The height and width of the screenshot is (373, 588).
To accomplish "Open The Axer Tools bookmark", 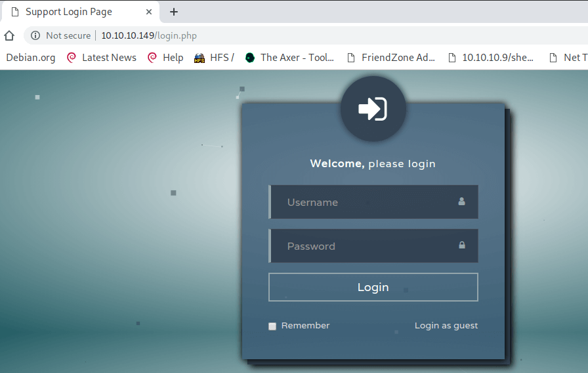I will click(289, 58).
